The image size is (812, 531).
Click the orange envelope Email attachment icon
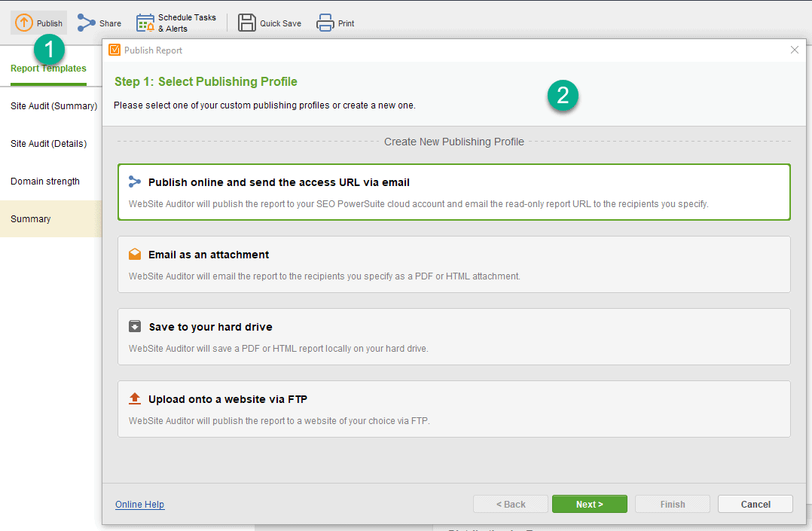(x=135, y=255)
